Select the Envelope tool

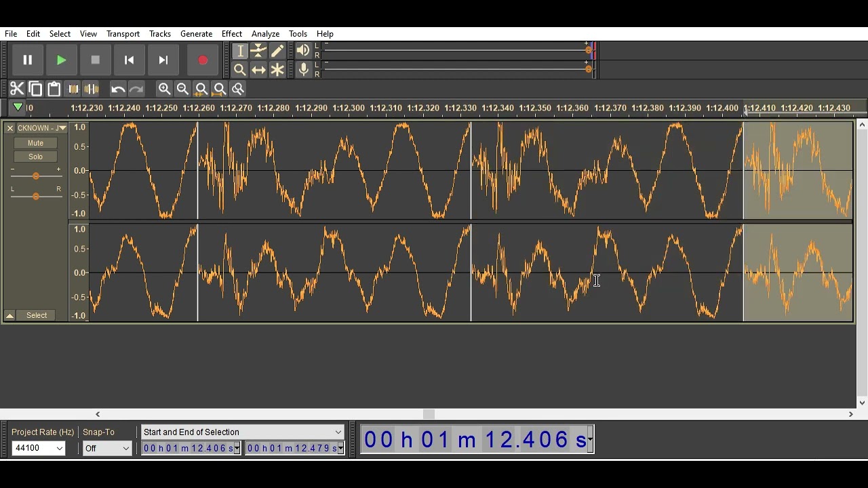[258, 51]
